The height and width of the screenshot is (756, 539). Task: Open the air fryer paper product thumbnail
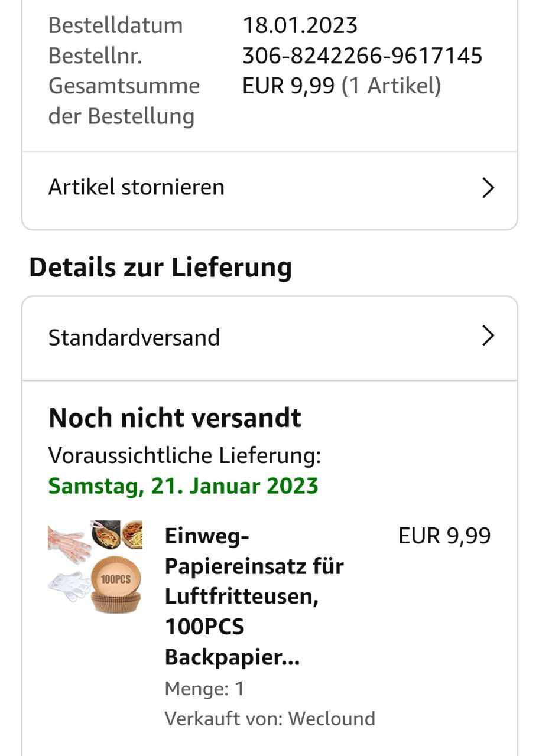(x=95, y=566)
